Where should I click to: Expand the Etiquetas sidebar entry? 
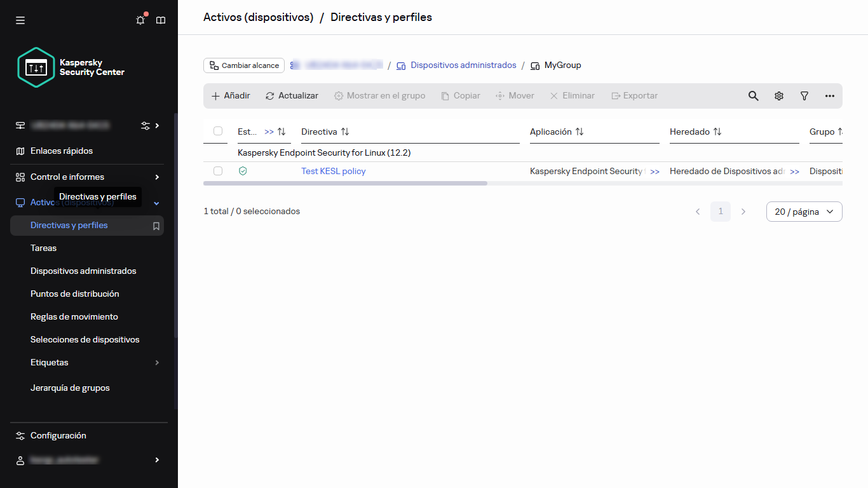pos(156,362)
